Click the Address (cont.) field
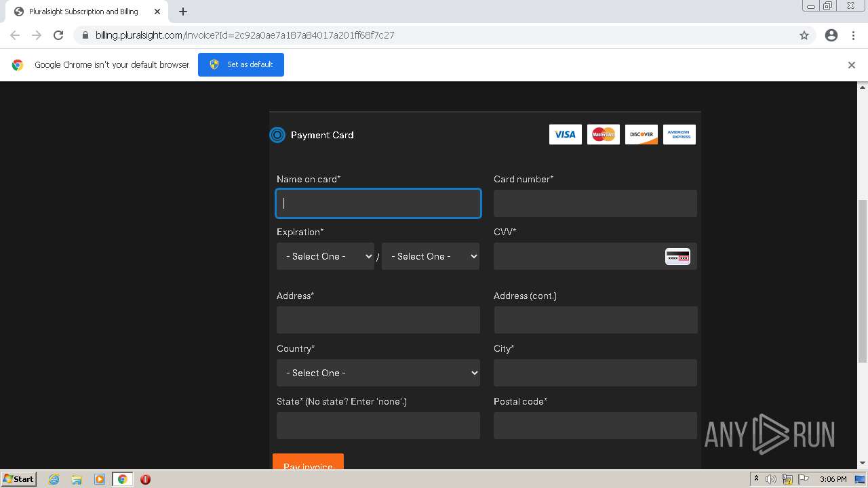The width and height of the screenshot is (868, 488). point(595,320)
